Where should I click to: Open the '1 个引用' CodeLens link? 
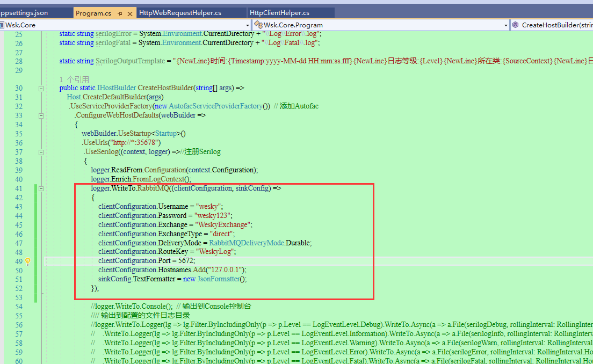pos(74,79)
